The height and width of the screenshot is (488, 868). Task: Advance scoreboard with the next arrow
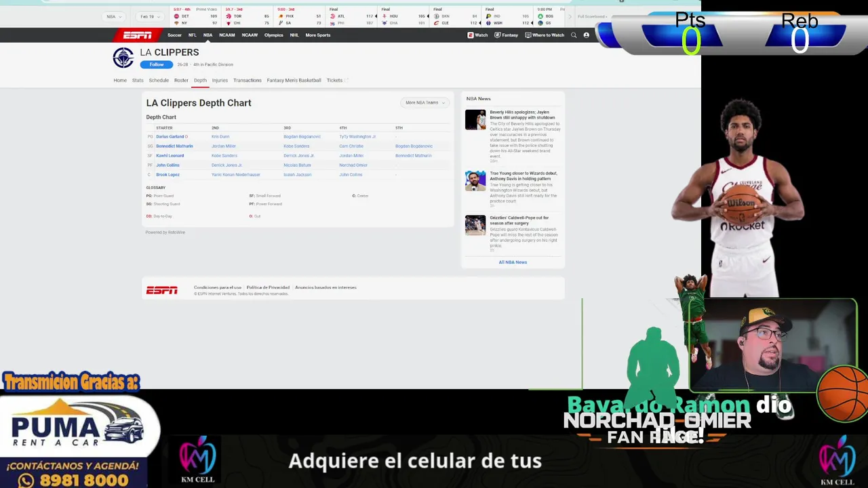(x=570, y=16)
